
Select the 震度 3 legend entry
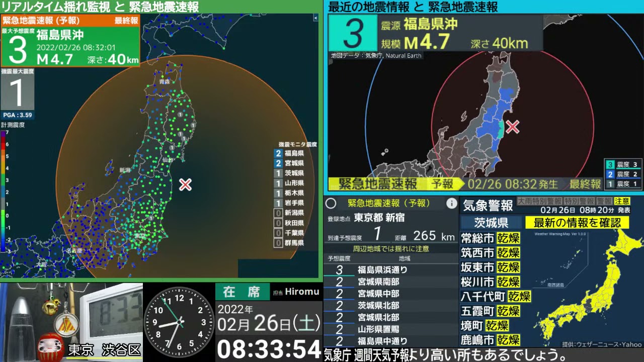[x=623, y=164]
